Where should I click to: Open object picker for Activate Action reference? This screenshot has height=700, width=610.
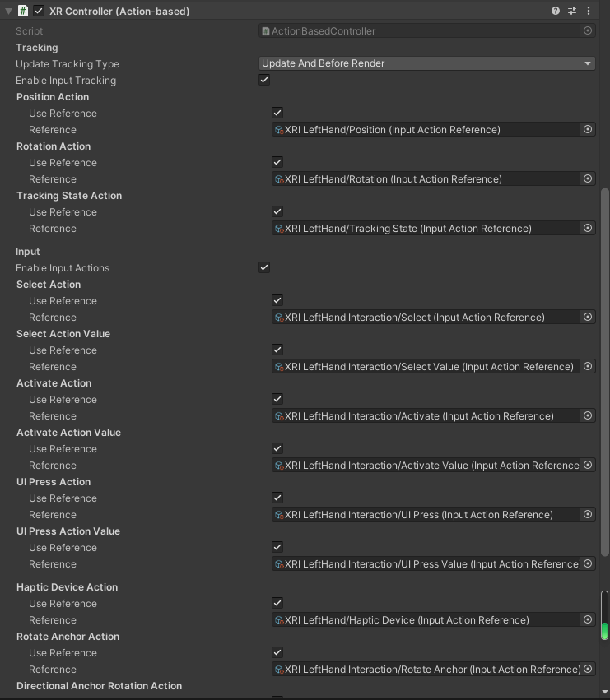pos(588,415)
